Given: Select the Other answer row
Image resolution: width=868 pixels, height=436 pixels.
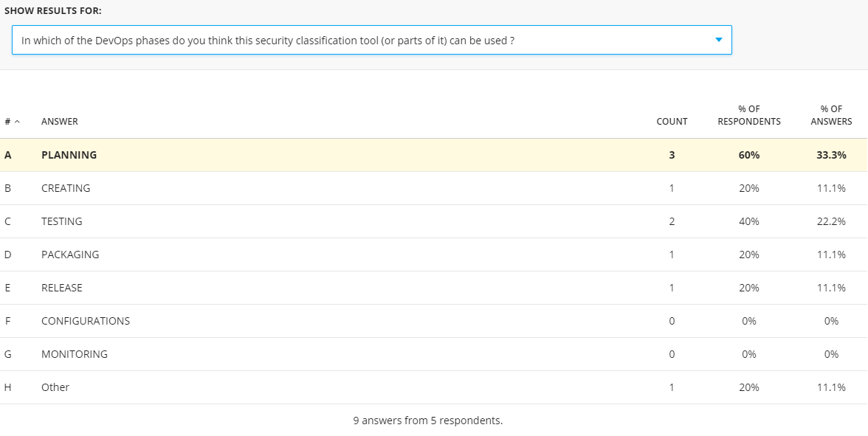Looking at the screenshot, I should pyautogui.click(x=55, y=387).
